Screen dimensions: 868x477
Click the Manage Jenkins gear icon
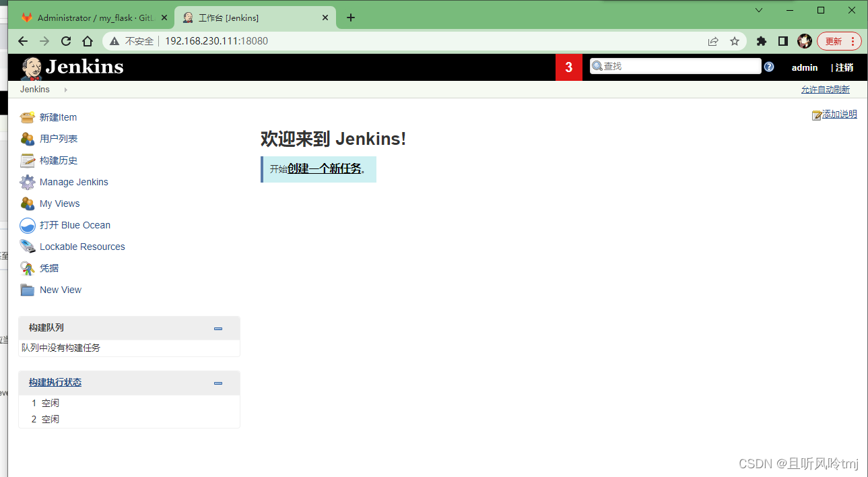coord(27,182)
